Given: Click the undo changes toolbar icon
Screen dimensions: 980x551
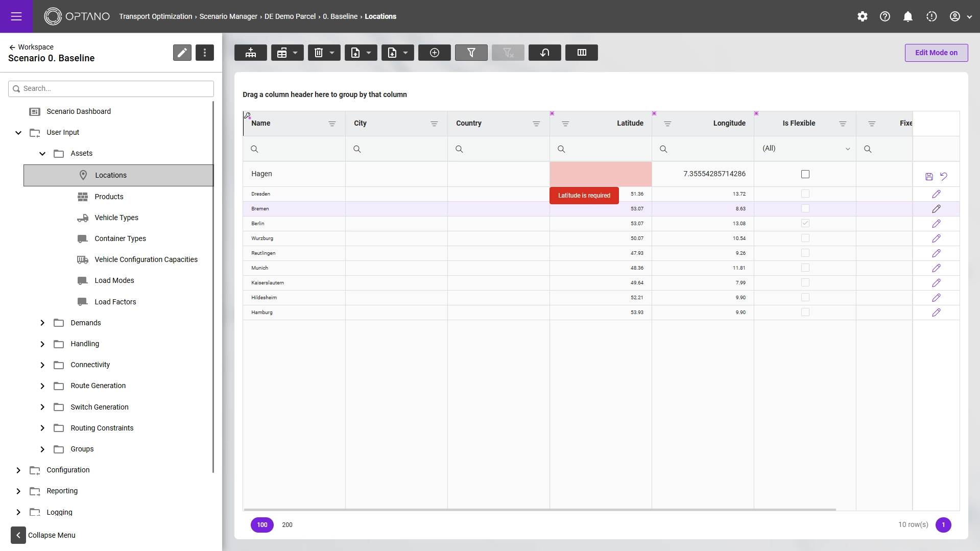Looking at the screenshot, I should 544,53.
